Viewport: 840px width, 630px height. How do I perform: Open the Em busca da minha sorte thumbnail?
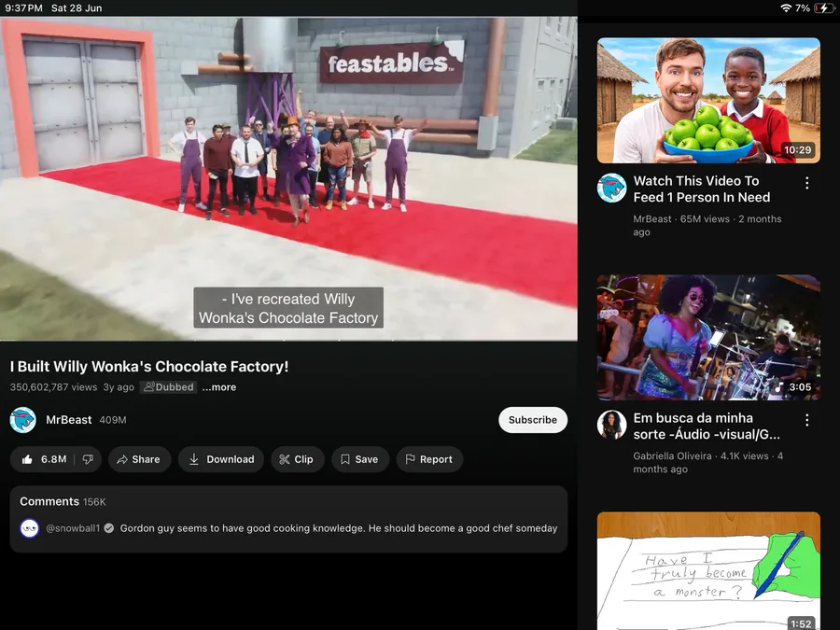click(x=708, y=338)
